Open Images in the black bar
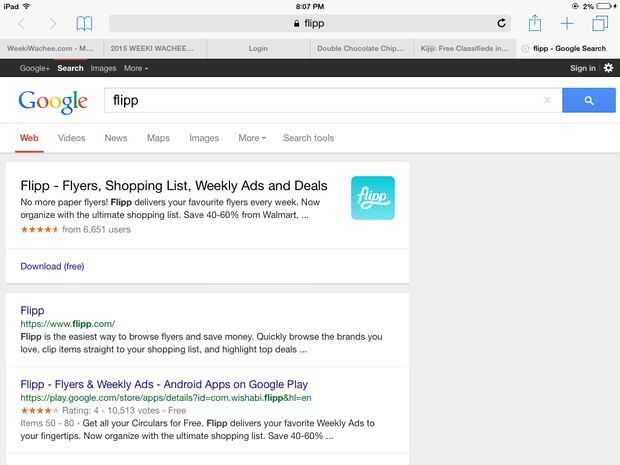620x465 pixels. [x=104, y=68]
